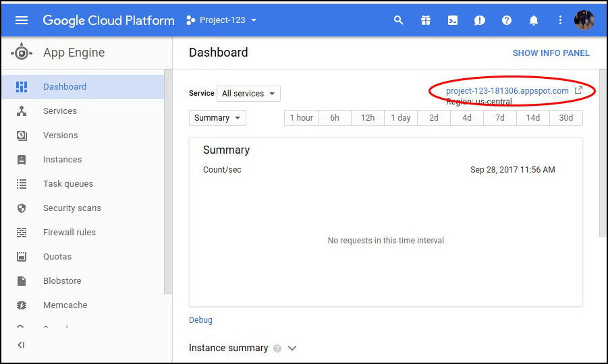
Task: Click the Quotas sidebar icon
Action: (x=22, y=257)
